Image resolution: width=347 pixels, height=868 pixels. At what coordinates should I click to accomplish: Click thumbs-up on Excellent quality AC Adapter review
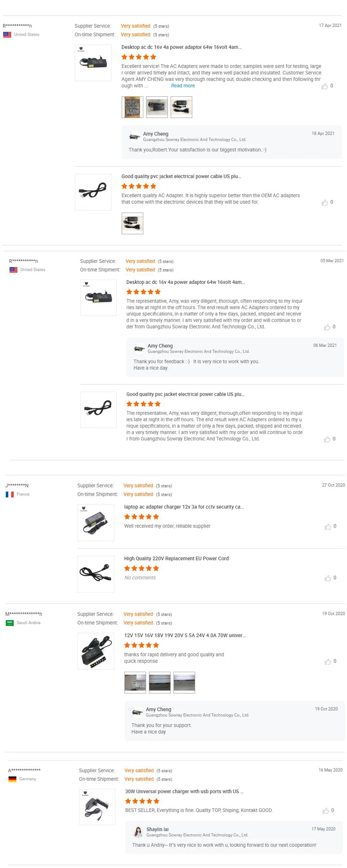(x=324, y=202)
